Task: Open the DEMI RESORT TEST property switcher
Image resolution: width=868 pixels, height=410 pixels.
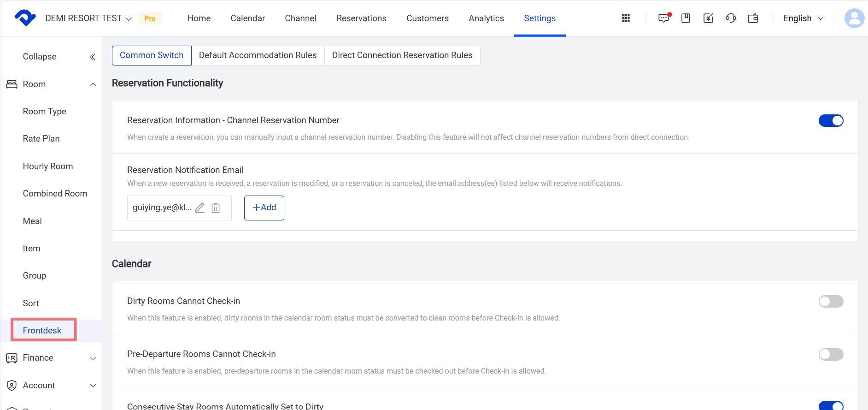Action: 88,18
